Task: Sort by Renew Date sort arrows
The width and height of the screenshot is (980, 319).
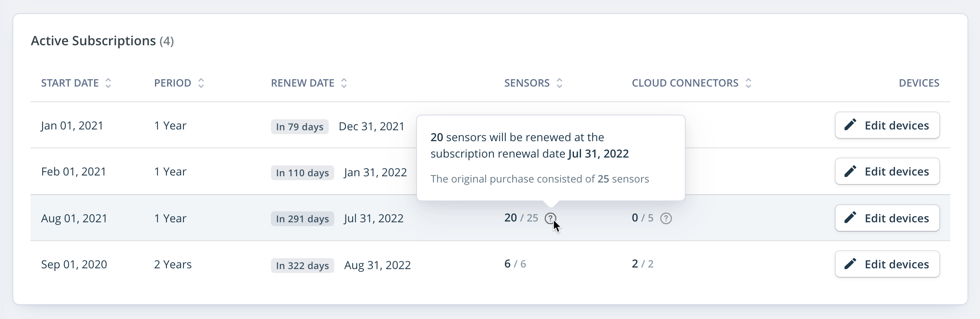Action: click(x=344, y=83)
